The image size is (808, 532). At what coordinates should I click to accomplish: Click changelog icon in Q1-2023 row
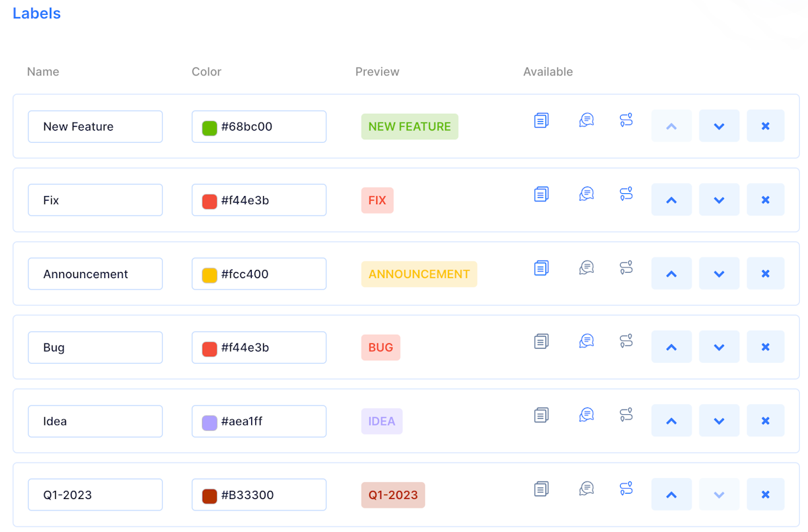click(541, 489)
